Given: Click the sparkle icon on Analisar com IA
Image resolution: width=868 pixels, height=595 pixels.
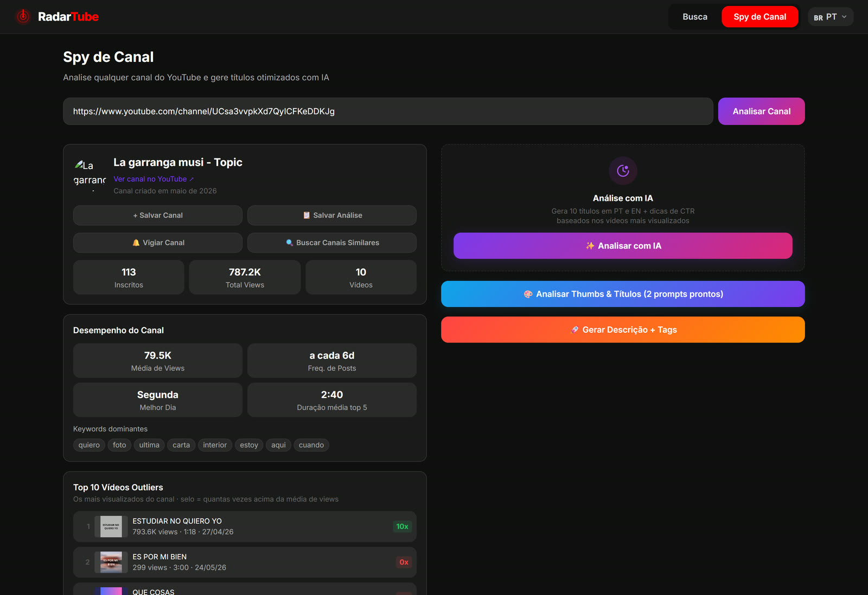Looking at the screenshot, I should 590,246.
